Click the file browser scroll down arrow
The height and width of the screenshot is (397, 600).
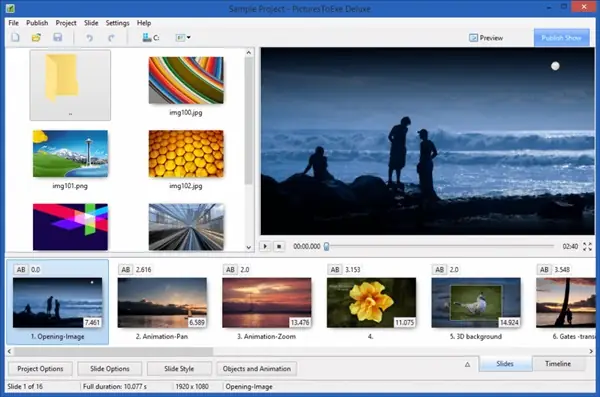(x=249, y=247)
